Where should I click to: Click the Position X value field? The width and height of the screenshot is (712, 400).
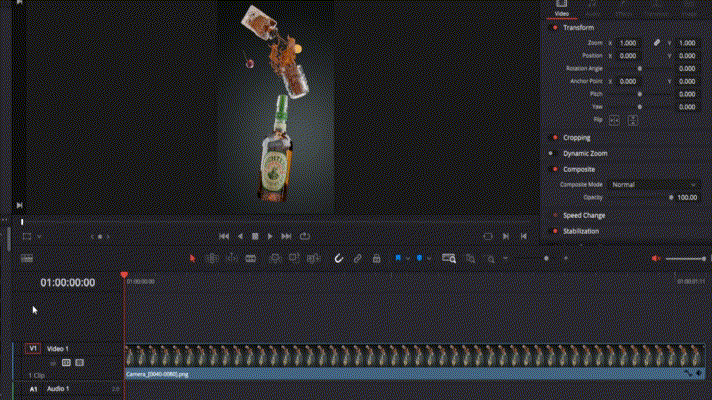click(x=628, y=56)
